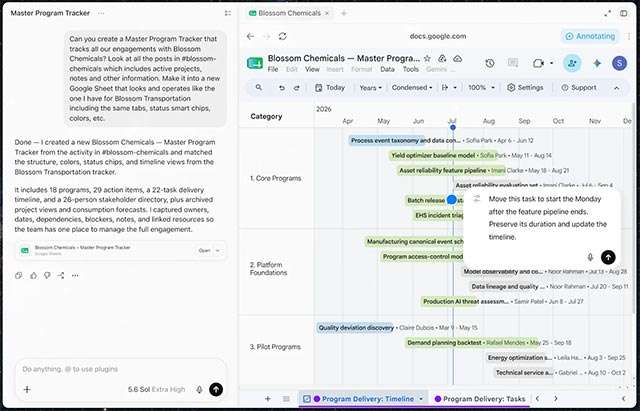Screen dimensions: 640x411
Task: Click the microphone in annotation box
Action: click(x=590, y=257)
